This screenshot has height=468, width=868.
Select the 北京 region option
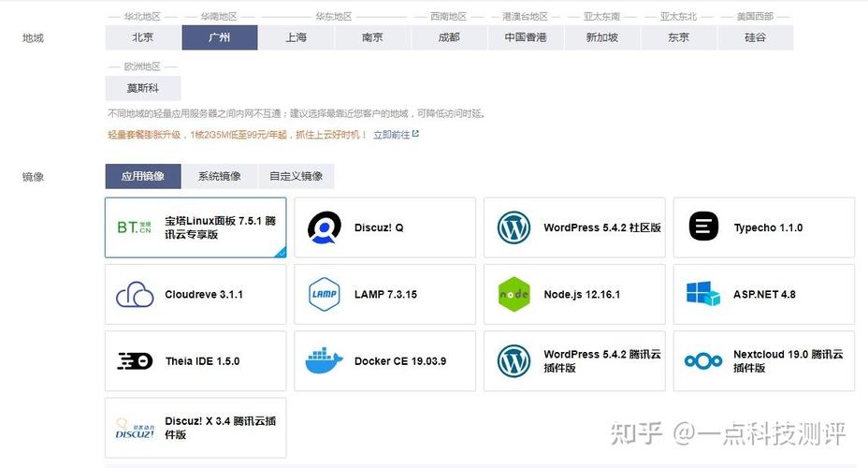pos(143,37)
